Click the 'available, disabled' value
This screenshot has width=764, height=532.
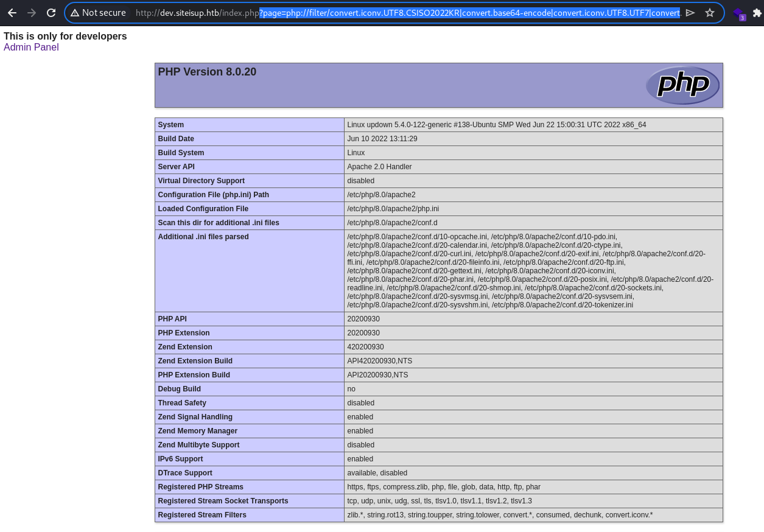[x=377, y=473]
